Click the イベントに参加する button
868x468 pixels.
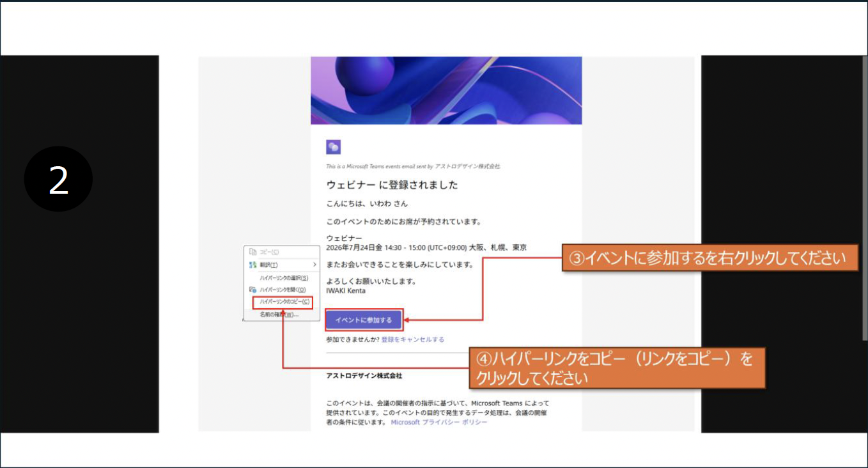(364, 320)
